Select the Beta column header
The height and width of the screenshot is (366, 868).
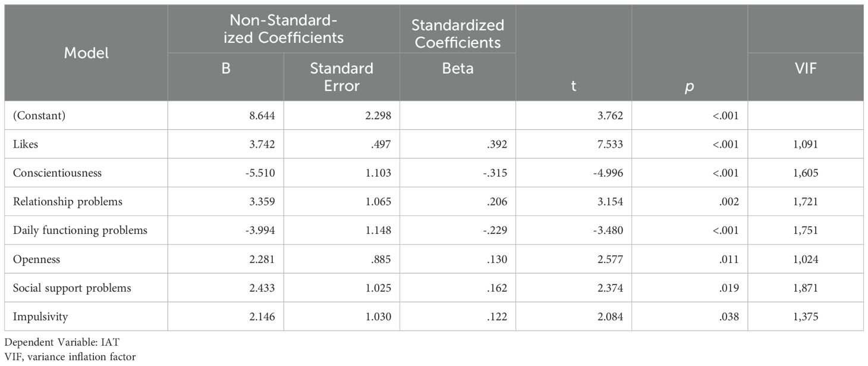click(x=458, y=68)
